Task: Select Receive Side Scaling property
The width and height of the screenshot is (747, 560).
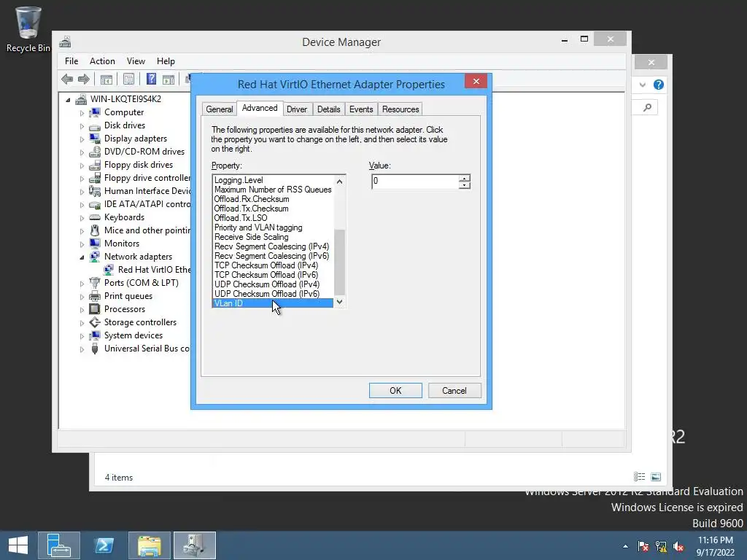Action: click(x=273, y=237)
